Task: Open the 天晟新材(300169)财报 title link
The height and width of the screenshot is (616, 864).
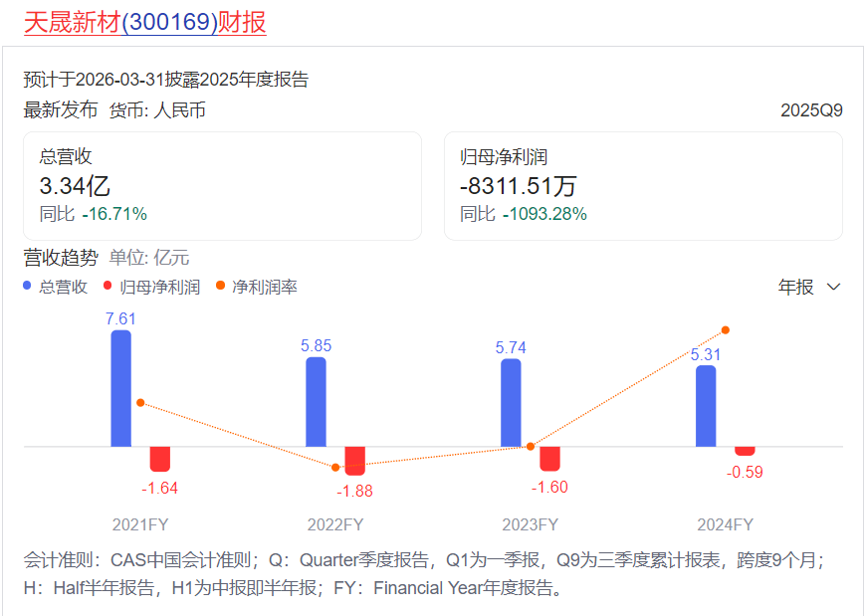Action: [145, 23]
